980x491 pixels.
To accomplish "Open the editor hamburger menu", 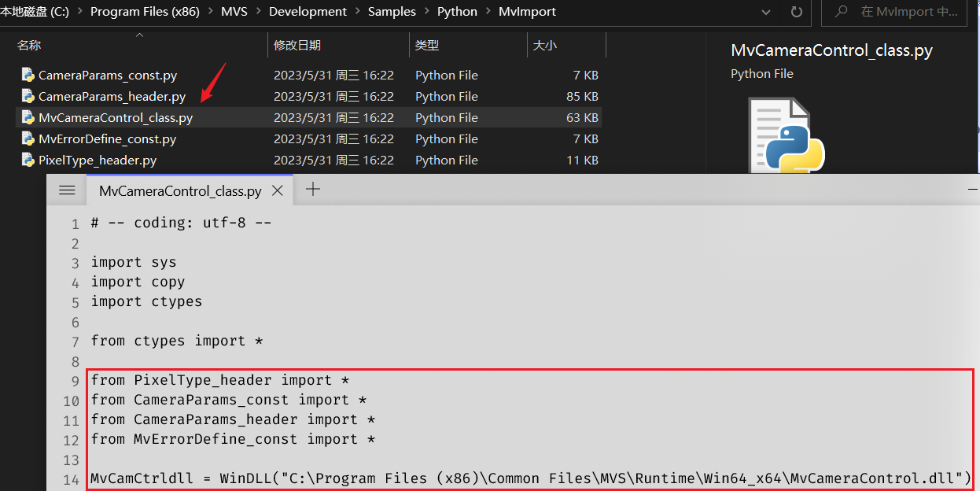I will 67,190.
